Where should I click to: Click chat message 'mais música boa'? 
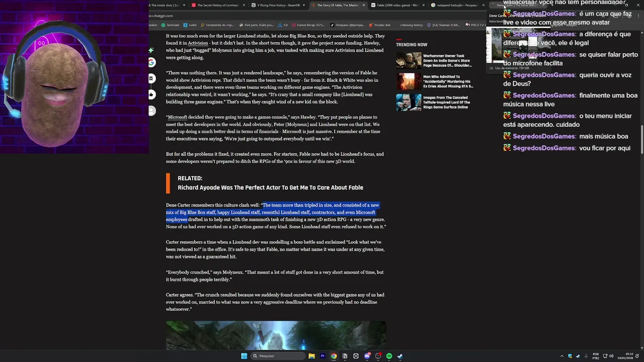[566, 136]
